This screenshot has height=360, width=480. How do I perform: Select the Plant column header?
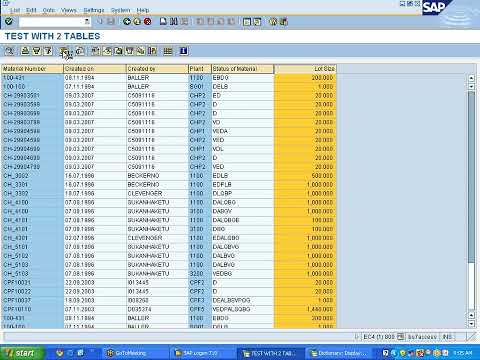pyautogui.click(x=200, y=69)
